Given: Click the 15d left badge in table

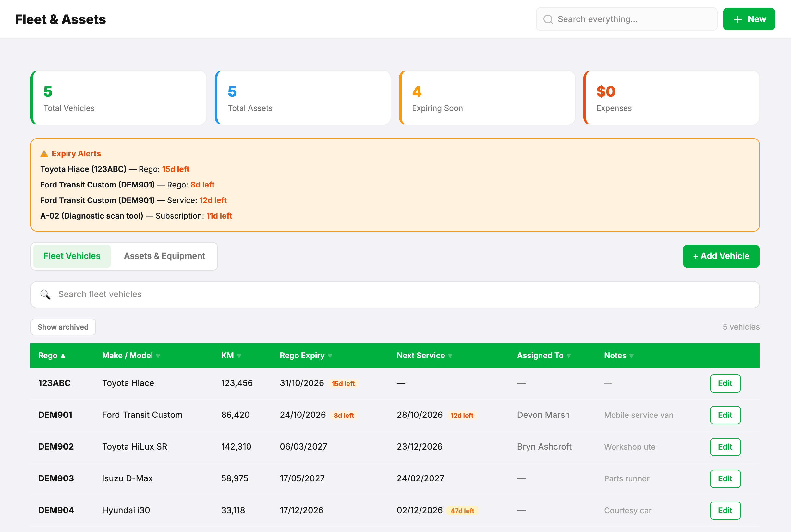Looking at the screenshot, I should coord(343,384).
